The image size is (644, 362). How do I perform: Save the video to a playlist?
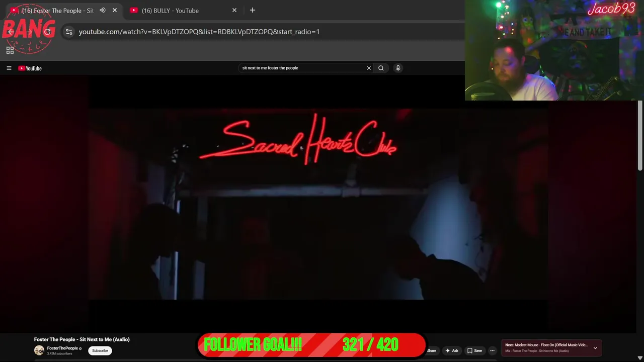pyautogui.click(x=474, y=350)
